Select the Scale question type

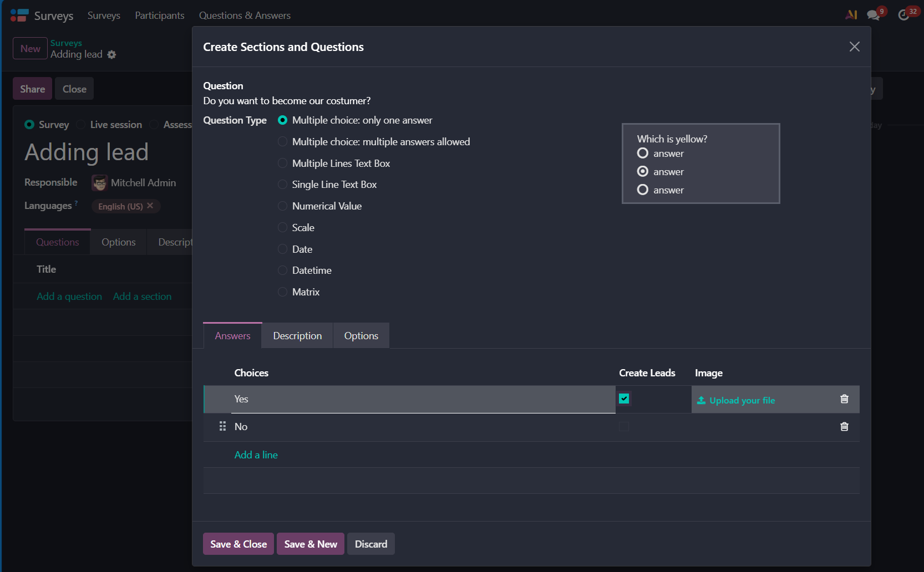pos(282,228)
